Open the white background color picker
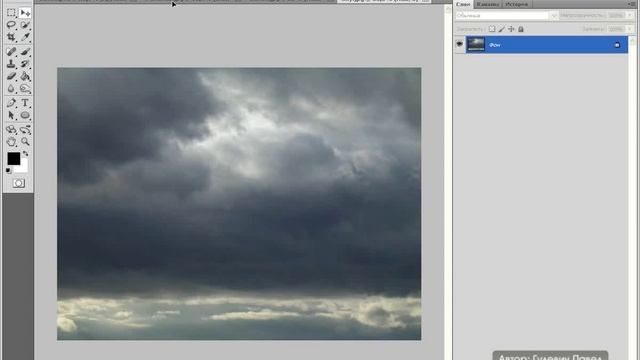 coord(24,167)
